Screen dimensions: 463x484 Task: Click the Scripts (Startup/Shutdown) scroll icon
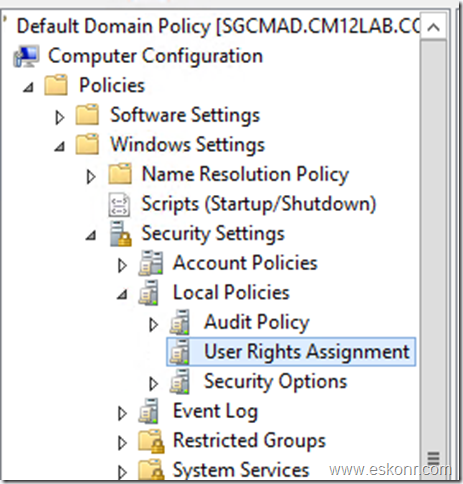[x=119, y=204]
